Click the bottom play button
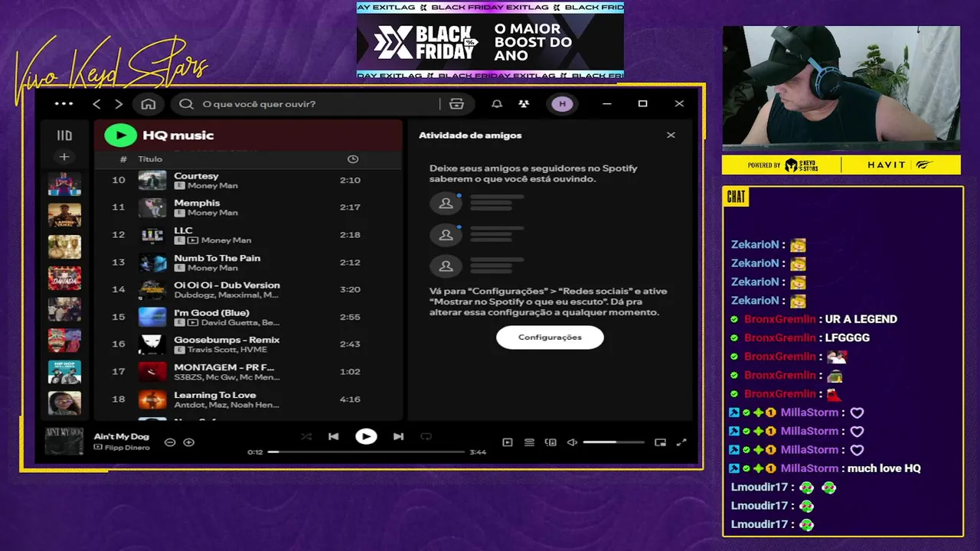The image size is (980, 551). [366, 437]
